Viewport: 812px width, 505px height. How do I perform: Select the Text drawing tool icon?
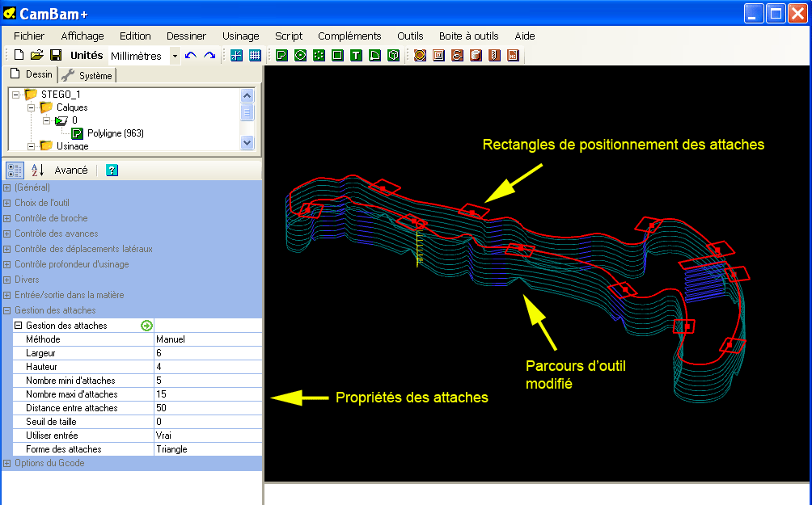pos(356,56)
